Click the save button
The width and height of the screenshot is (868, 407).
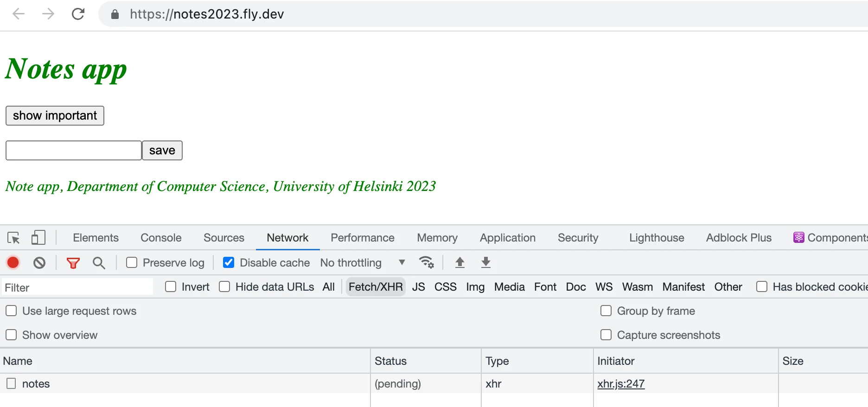tap(162, 151)
